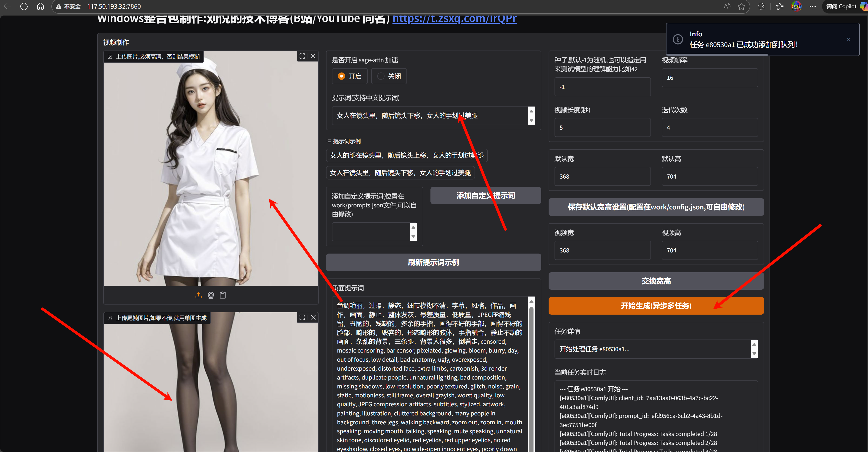Click the 交换宽高 button
Viewport: 868px width, 452px height.
656,281
